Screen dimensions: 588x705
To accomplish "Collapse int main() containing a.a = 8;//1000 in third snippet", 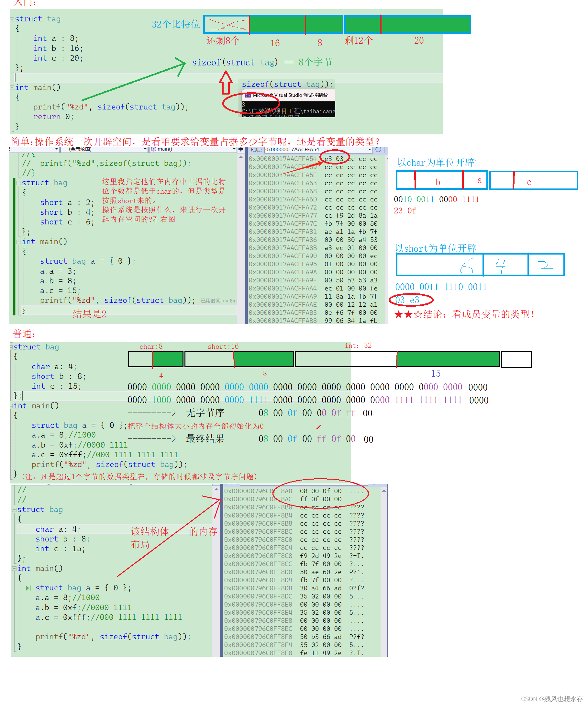I will pos(11,406).
